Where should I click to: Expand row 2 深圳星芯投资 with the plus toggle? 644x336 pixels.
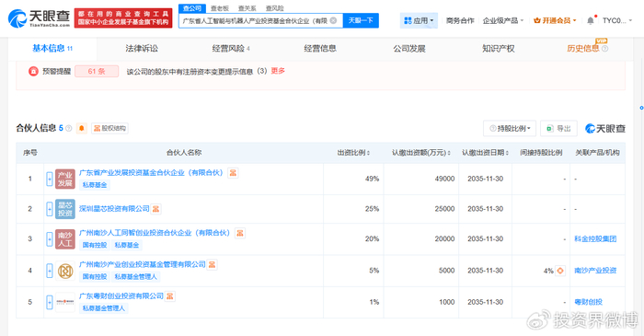[50, 209]
